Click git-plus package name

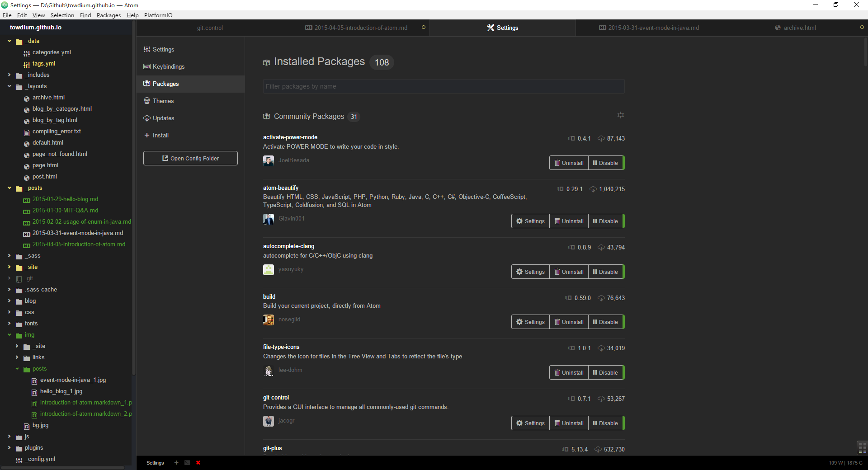272,448
